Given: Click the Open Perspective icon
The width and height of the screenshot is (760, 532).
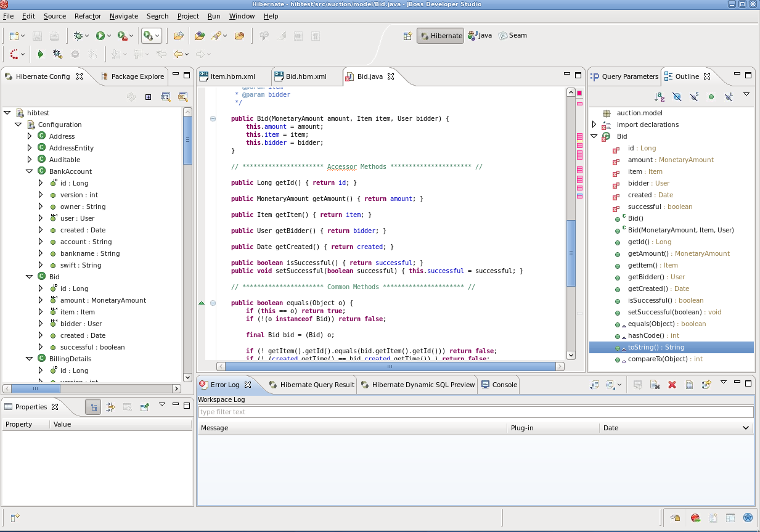Looking at the screenshot, I should pos(407,36).
